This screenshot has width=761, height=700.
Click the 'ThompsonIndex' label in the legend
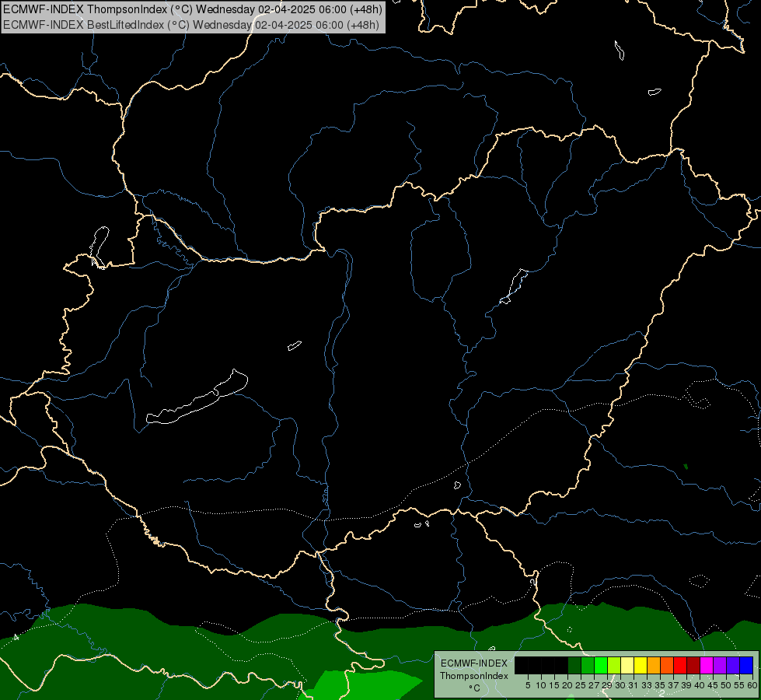473,676
